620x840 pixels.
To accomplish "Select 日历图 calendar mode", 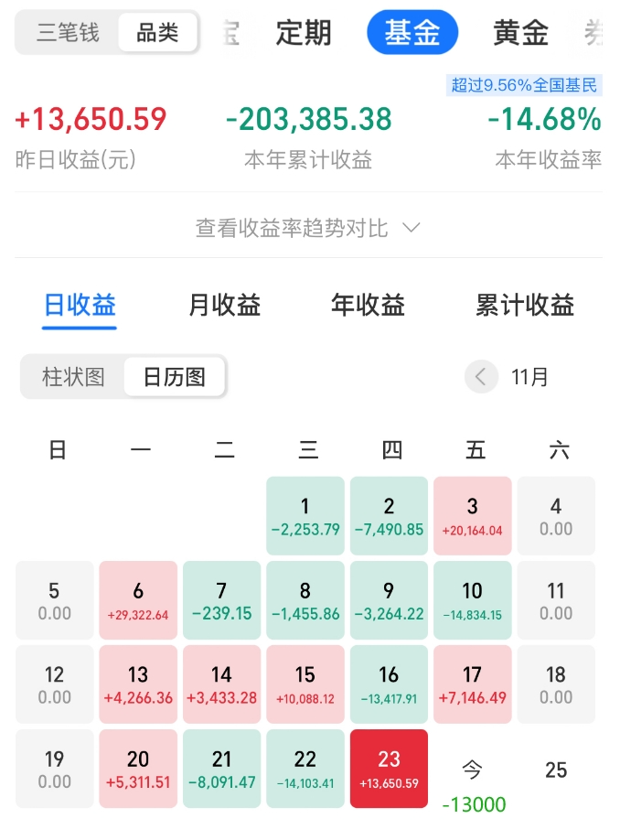I will 175,377.
